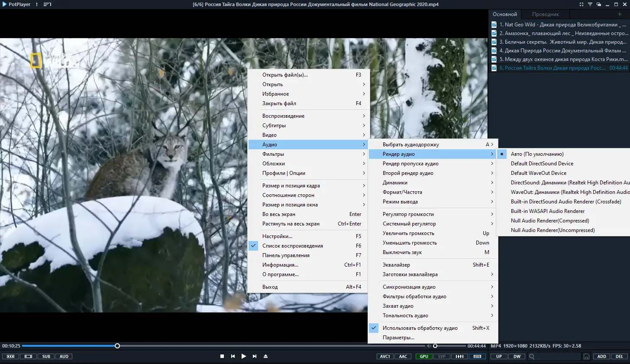Screen dimensions: 630x364
Task: Click file icon of playlist item 1
Action: pos(494,25)
